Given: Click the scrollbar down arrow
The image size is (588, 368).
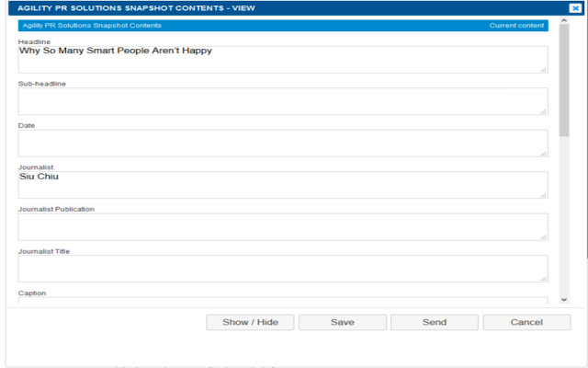Looking at the screenshot, I should [563, 299].
